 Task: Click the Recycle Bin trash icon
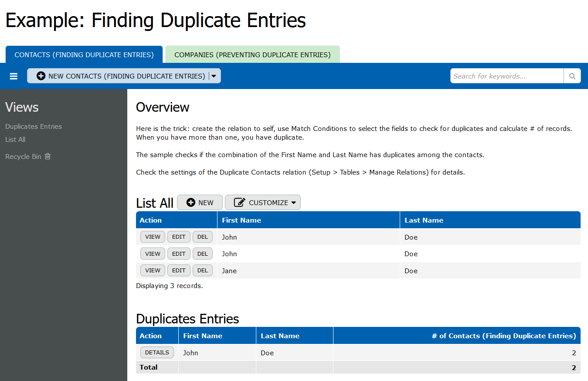(48, 156)
